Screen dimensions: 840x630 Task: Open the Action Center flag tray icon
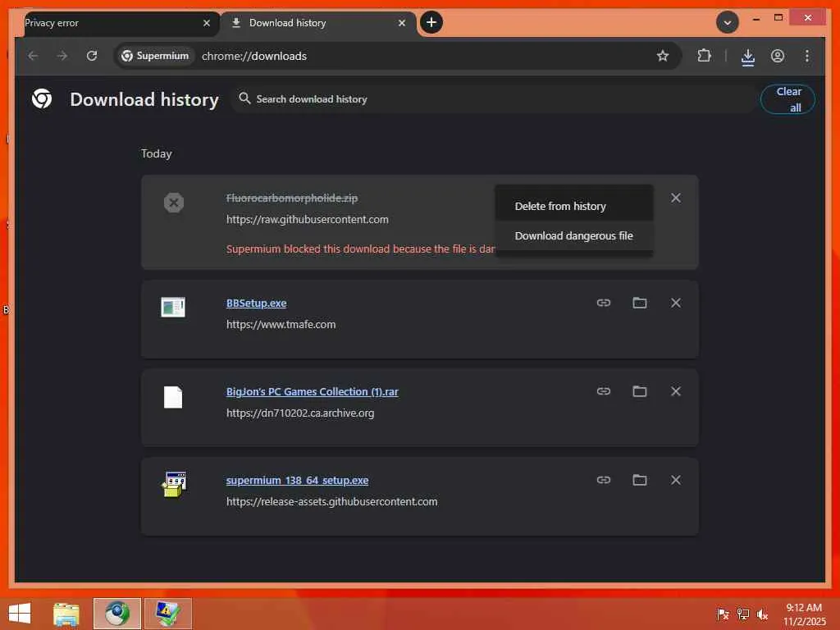723,614
